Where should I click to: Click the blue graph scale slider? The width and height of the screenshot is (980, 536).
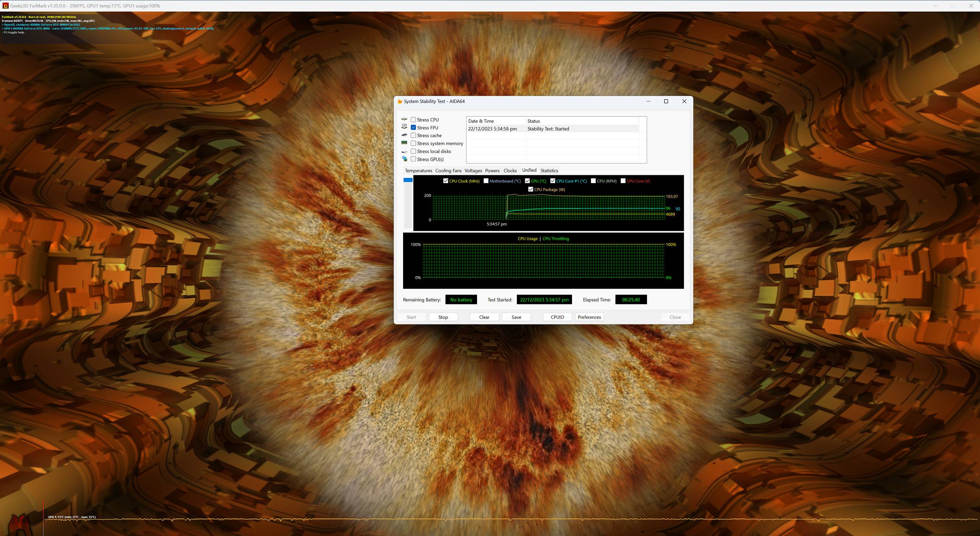point(408,180)
